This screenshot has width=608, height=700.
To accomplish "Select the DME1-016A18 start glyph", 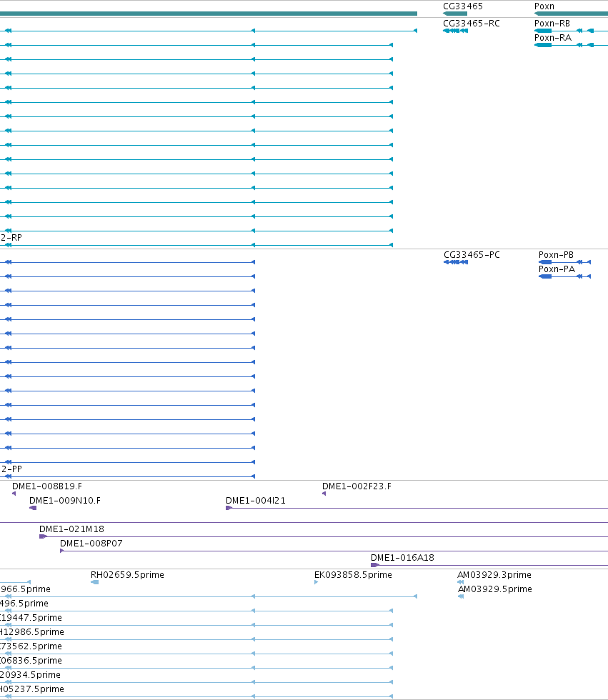I will tap(375, 565).
